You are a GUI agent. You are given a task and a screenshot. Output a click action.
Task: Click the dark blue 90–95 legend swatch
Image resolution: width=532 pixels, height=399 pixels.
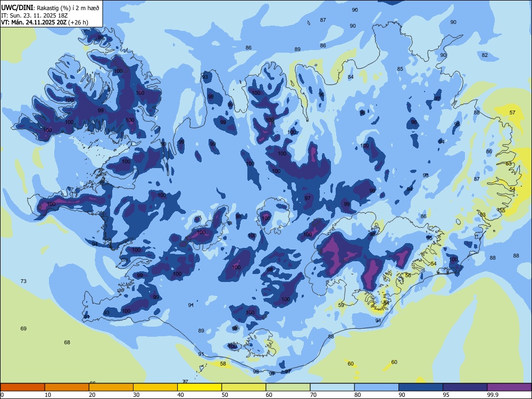coord(421,387)
